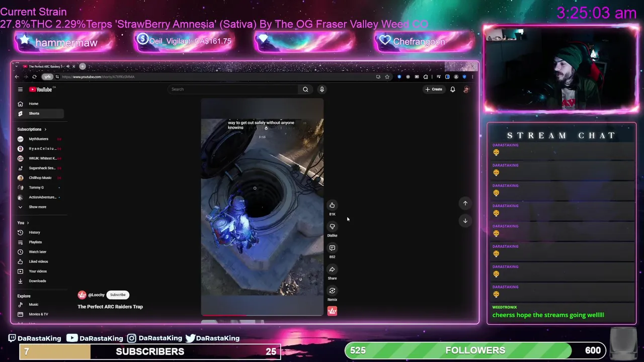The image size is (644, 362).
Task: Open Tommy G channel
Action: 39,188
